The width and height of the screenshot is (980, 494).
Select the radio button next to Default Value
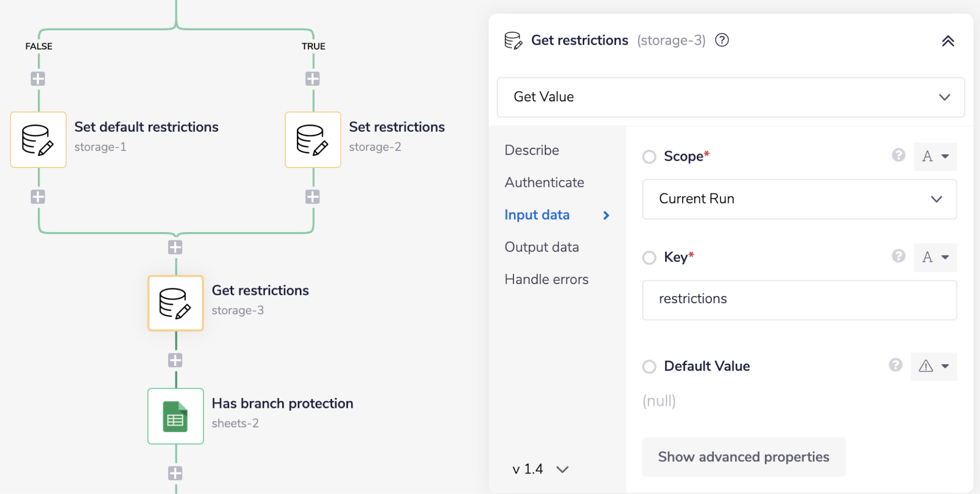coord(649,366)
